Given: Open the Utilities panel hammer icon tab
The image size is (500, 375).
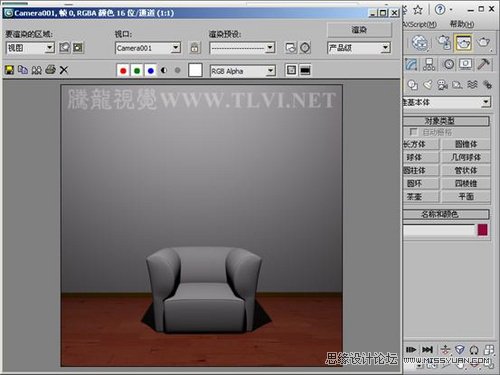Looking at the screenshot, I should tap(484, 64).
